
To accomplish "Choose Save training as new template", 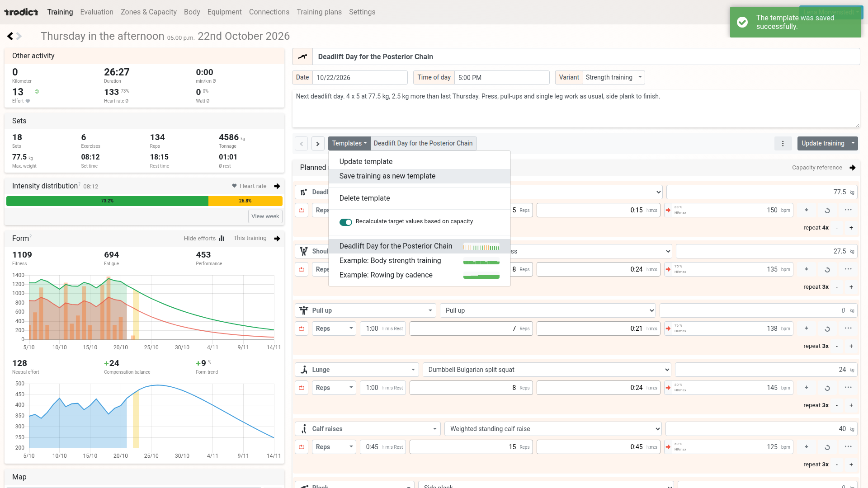I will (420, 176).
